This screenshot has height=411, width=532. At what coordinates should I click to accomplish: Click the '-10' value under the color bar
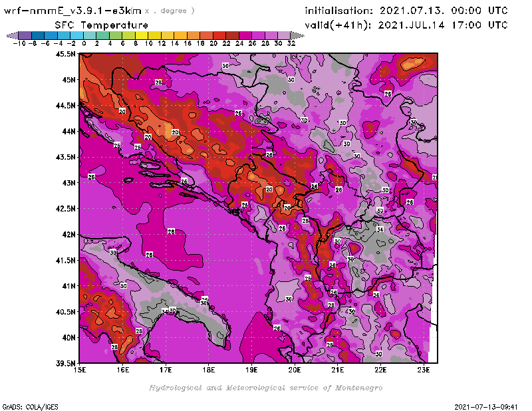[19, 43]
